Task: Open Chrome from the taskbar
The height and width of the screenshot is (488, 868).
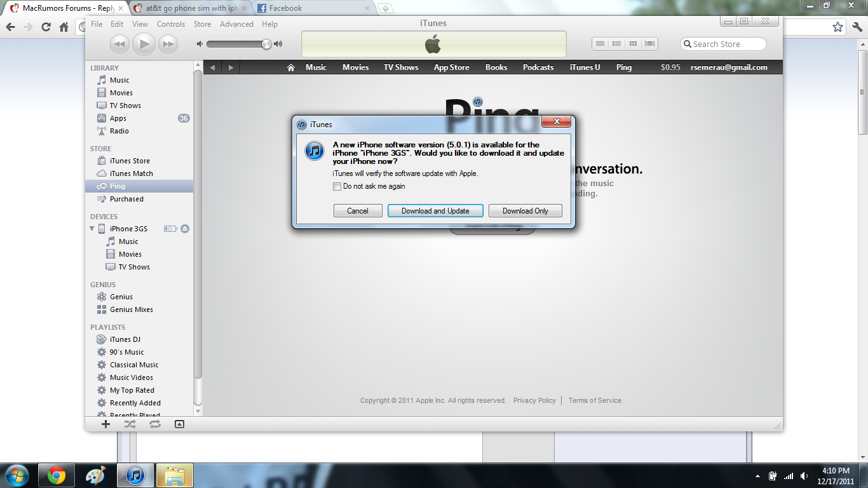Action: click(x=57, y=475)
